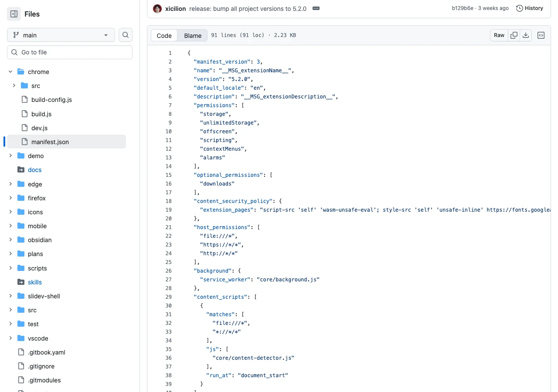Click the firefox folder icon
Screen dimensions: 558x392
[x=21, y=198]
